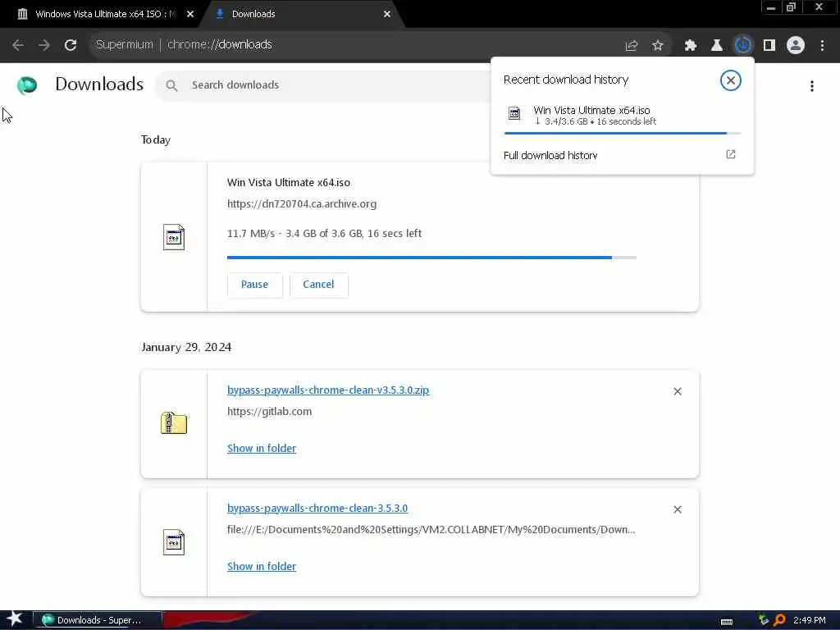Image resolution: width=840 pixels, height=630 pixels.
Task: Click the Win Vista ISO file icon
Action: [174, 237]
